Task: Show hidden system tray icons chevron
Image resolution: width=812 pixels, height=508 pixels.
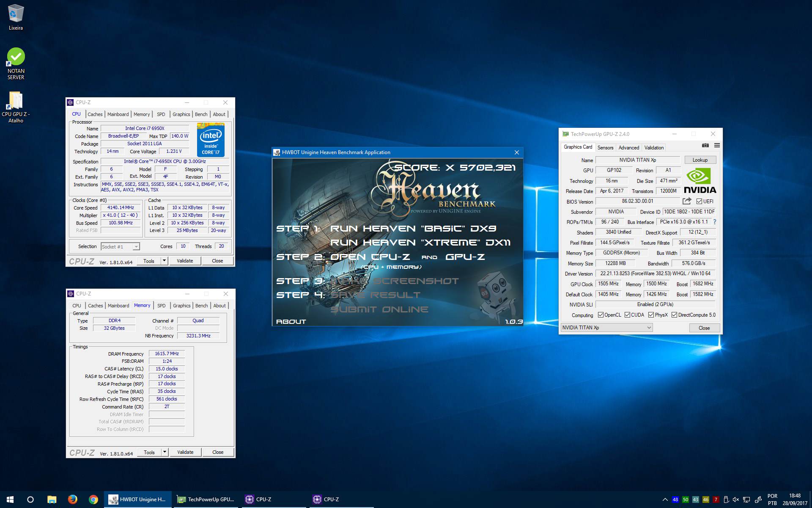Action: (x=665, y=500)
